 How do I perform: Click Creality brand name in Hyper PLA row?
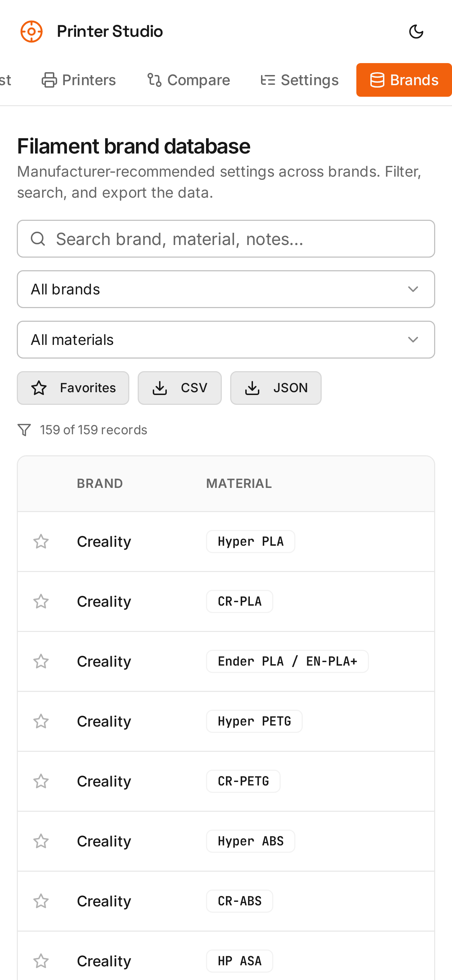coord(104,542)
